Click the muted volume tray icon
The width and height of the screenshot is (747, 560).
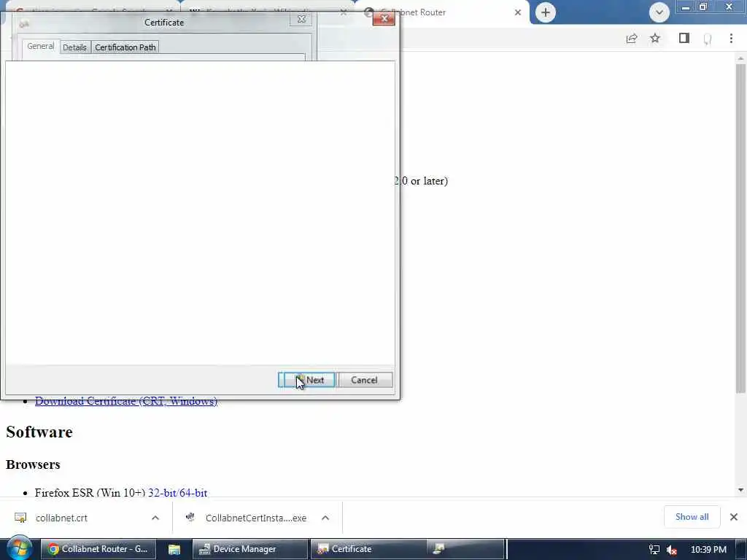(672, 550)
